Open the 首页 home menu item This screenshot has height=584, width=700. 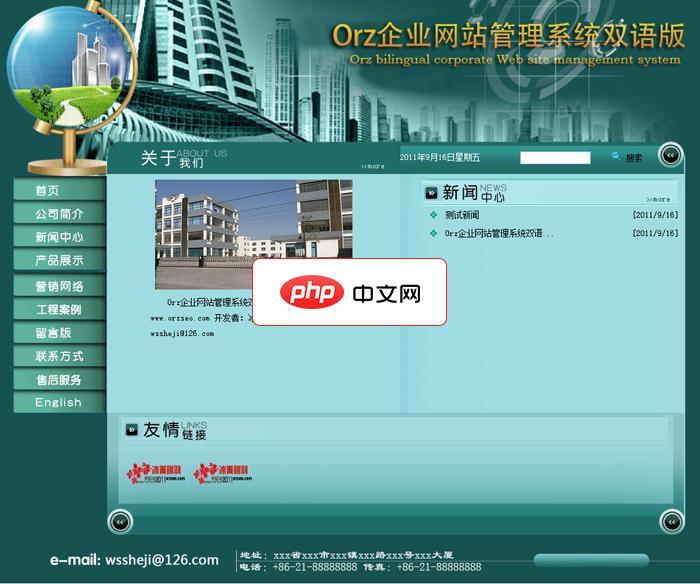click(x=59, y=190)
